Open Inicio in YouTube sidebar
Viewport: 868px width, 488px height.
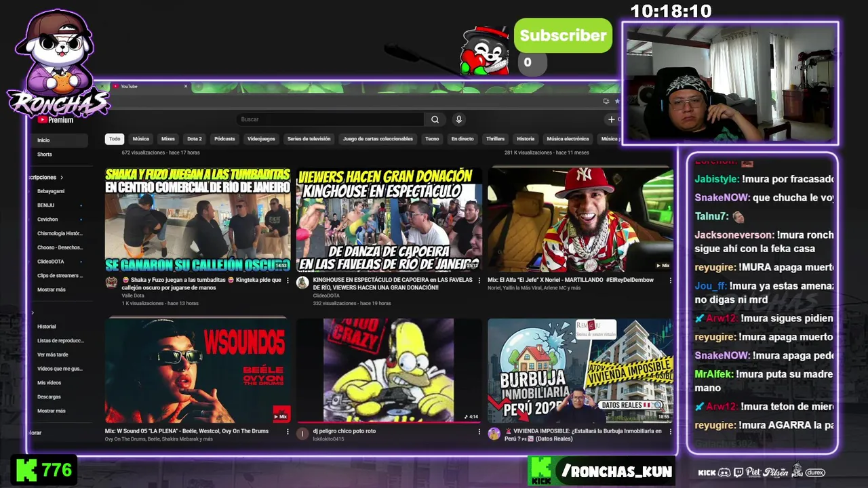58,140
